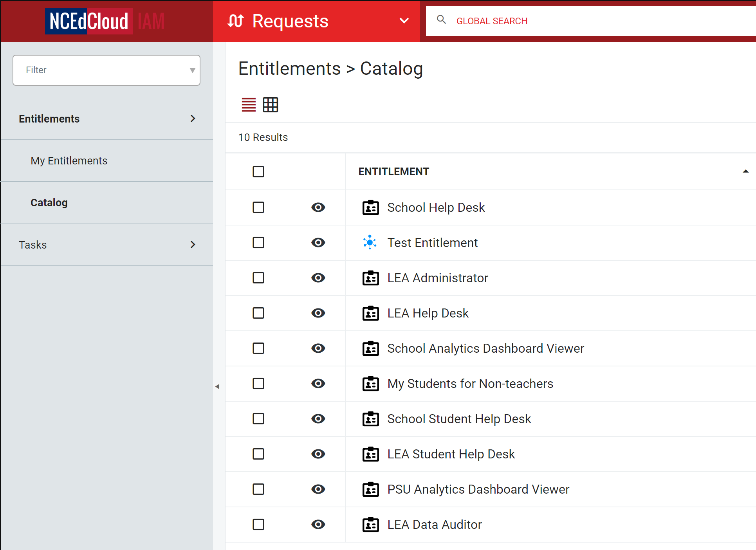The width and height of the screenshot is (756, 550).
Task: View eye icon for PSU Analytics Dashboard Viewer
Action: click(318, 489)
